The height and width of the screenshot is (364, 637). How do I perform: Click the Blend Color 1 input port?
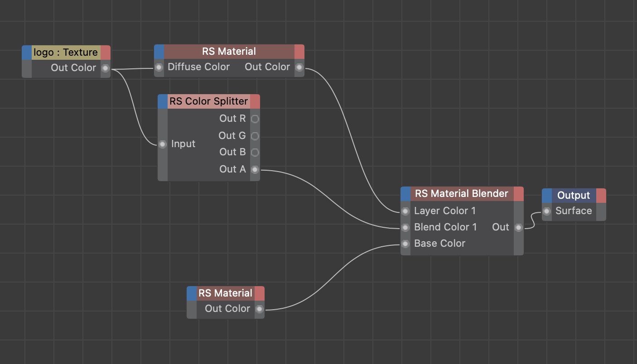[405, 227]
